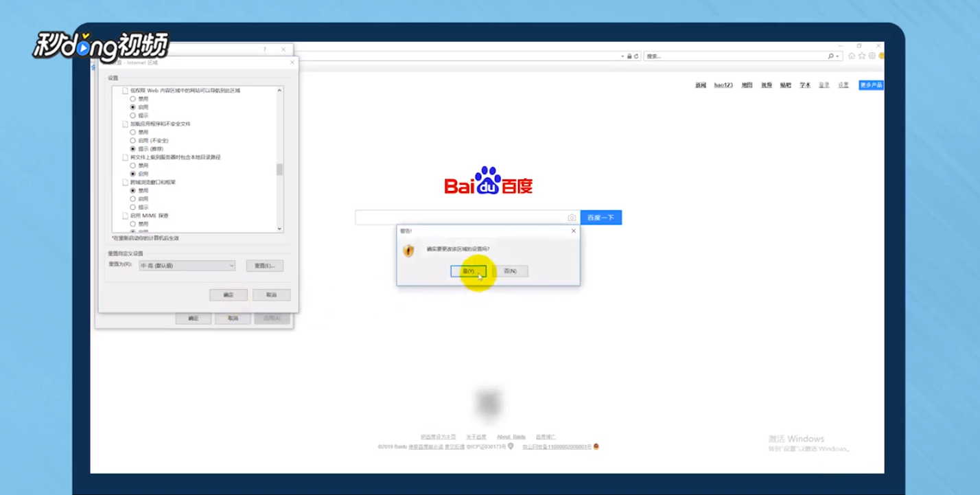Click the camera icon in the Baidu search box
The height and width of the screenshot is (495, 980).
point(572,218)
